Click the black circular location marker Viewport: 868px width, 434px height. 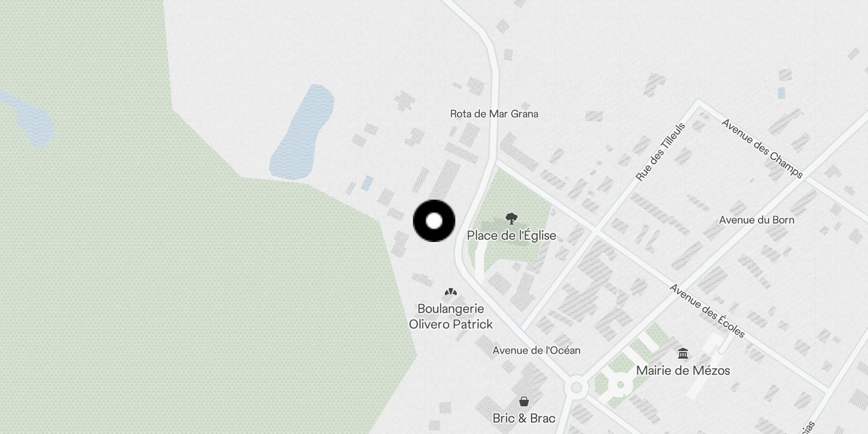434,221
